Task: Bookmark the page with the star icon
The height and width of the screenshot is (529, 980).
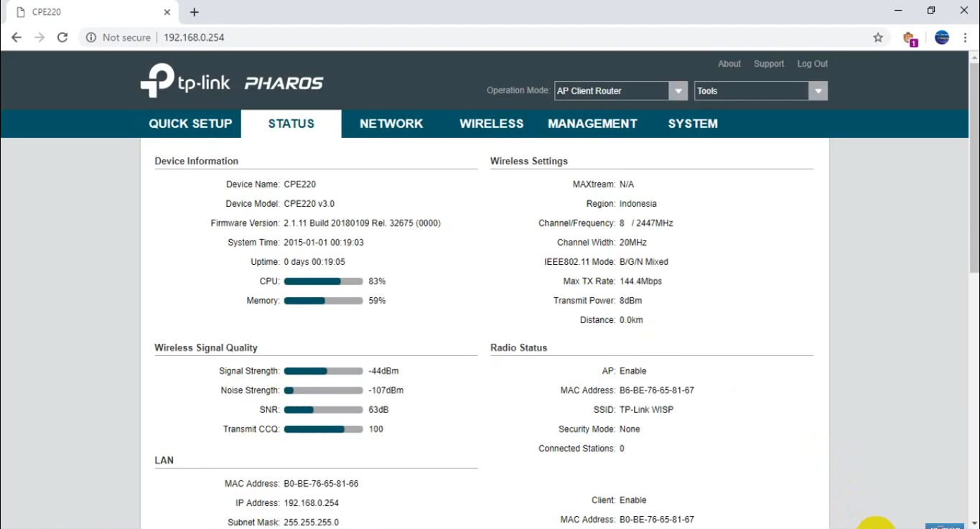Action: pyautogui.click(x=877, y=37)
